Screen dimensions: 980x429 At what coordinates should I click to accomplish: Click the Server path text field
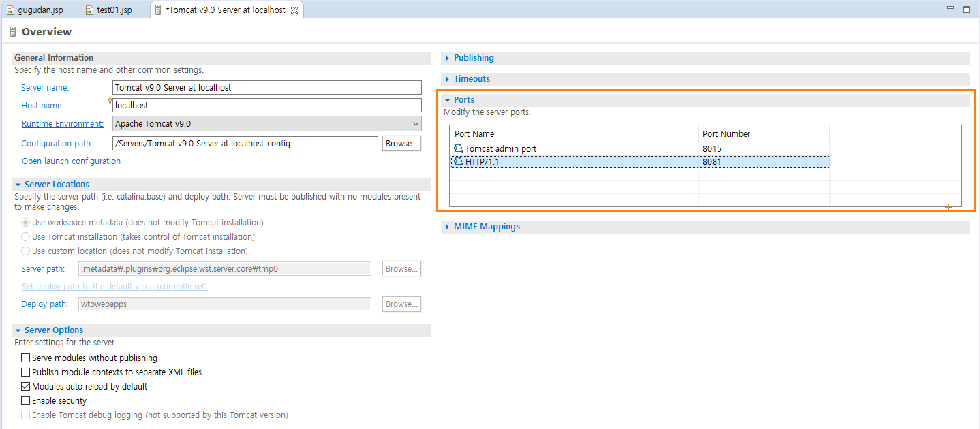tap(225, 268)
